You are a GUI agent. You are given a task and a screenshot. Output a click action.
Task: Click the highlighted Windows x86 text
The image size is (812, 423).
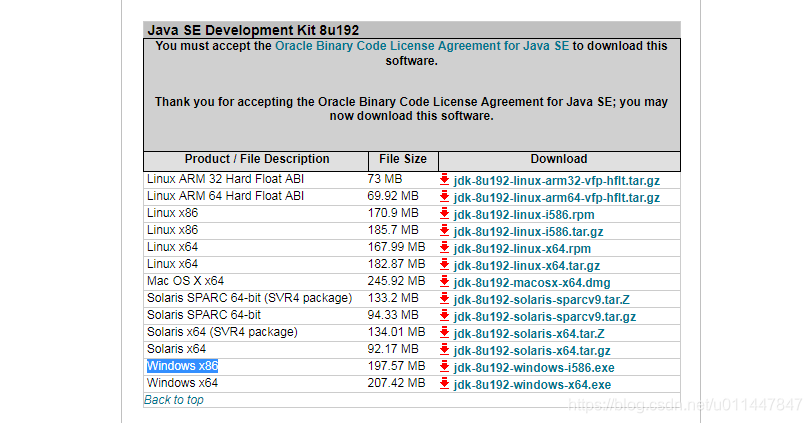(182, 366)
